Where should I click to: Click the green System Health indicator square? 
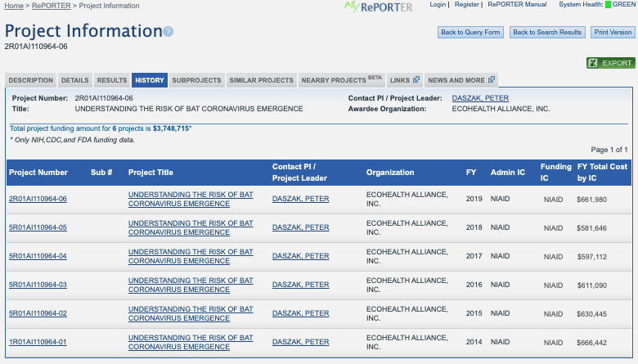[x=608, y=4]
